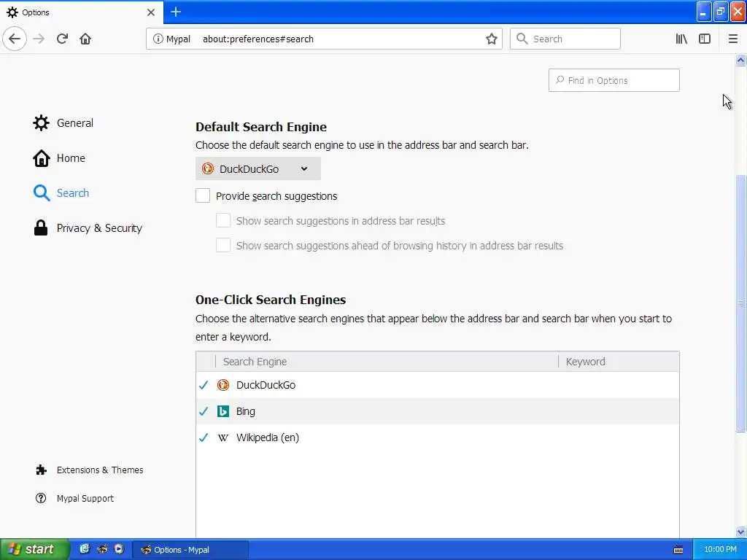
Task: Click the puzzle piece Extensions icon
Action: click(x=41, y=470)
